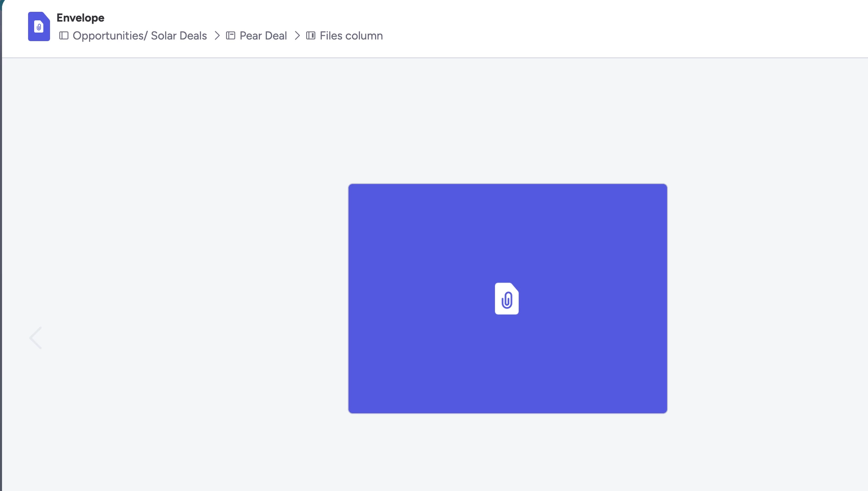Go to the Pear Deal breadcrumb
The image size is (868, 491).
[263, 36]
